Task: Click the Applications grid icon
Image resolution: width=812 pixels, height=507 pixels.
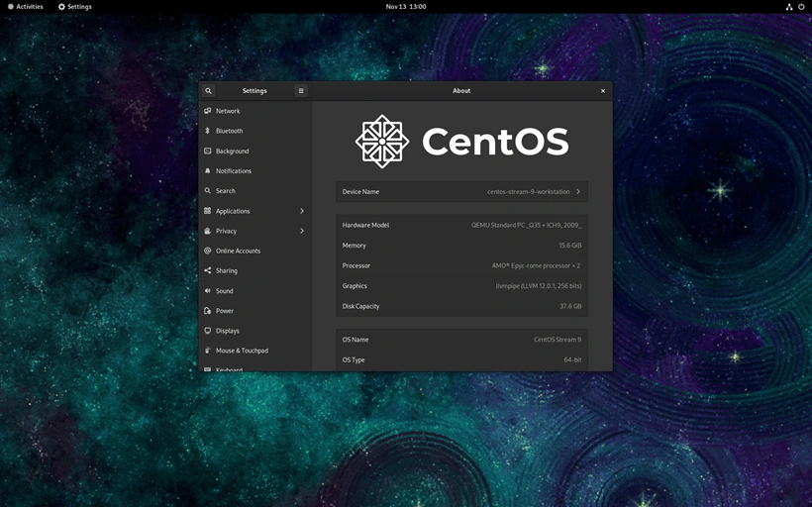Action: tap(207, 211)
